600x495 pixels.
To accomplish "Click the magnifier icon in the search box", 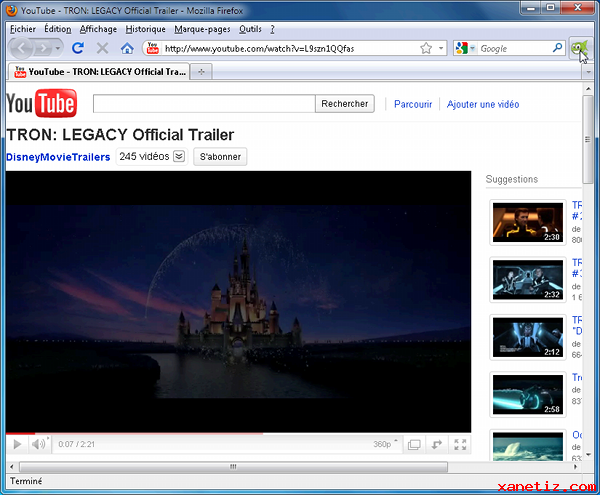I will click(x=557, y=48).
